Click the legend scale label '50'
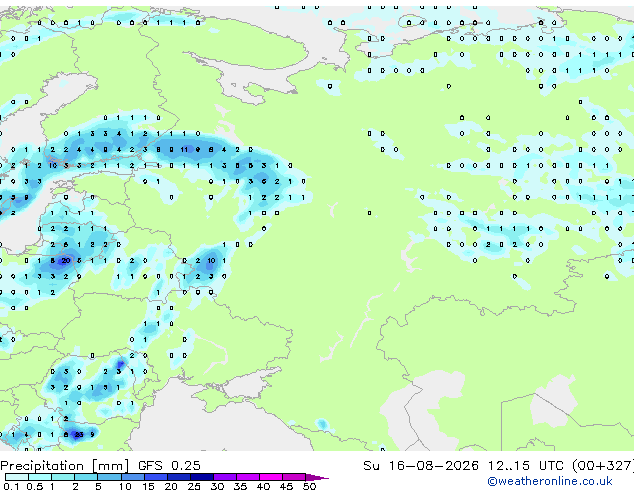Viewport: 634px width, 490px height. point(309,486)
